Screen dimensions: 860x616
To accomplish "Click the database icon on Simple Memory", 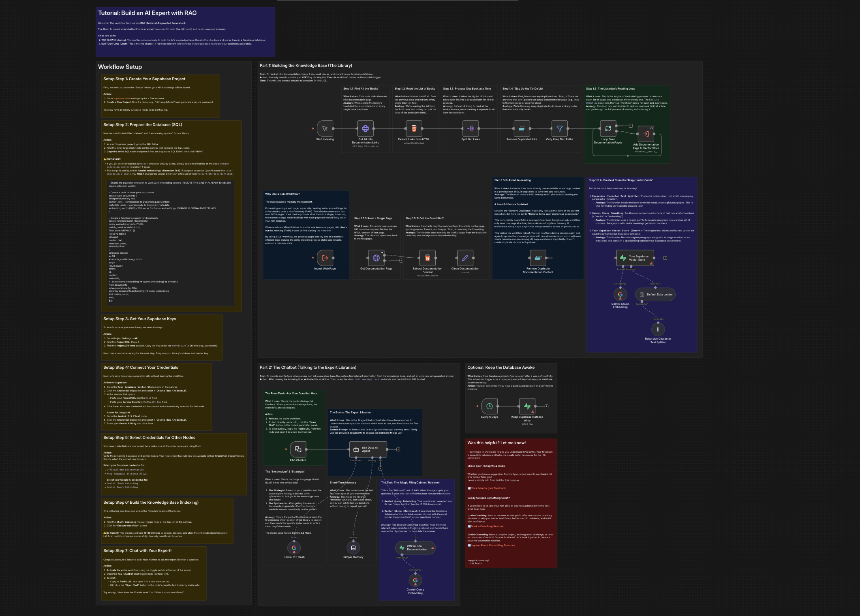I will (353, 548).
